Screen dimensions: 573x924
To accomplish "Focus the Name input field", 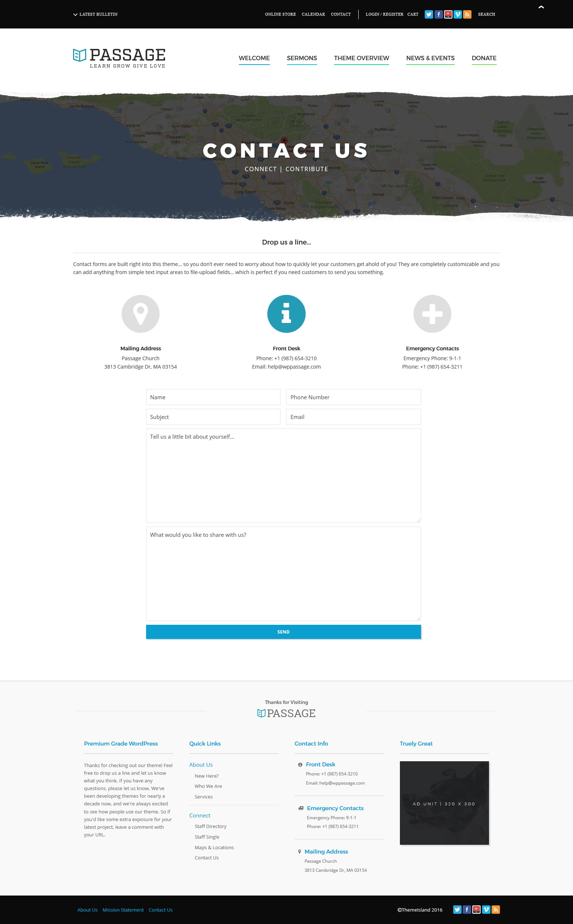I will (x=213, y=397).
